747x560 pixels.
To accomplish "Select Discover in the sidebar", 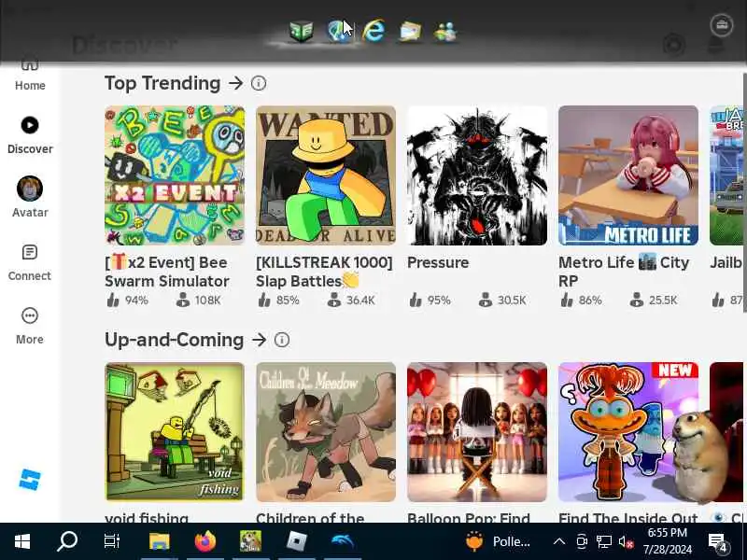I will [30, 135].
